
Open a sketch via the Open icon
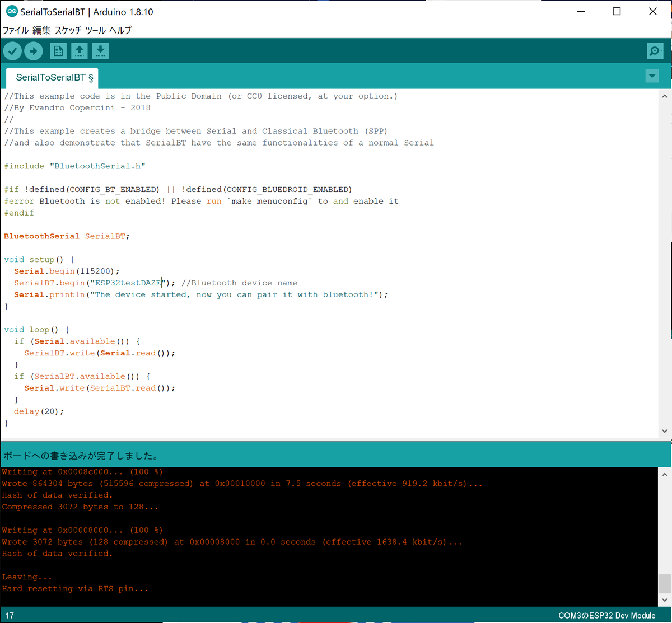point(79,50)
